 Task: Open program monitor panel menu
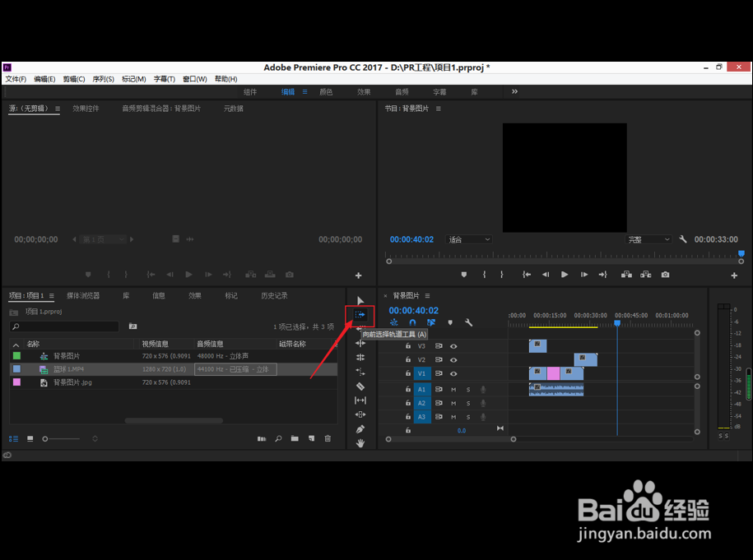coord(439,109)
